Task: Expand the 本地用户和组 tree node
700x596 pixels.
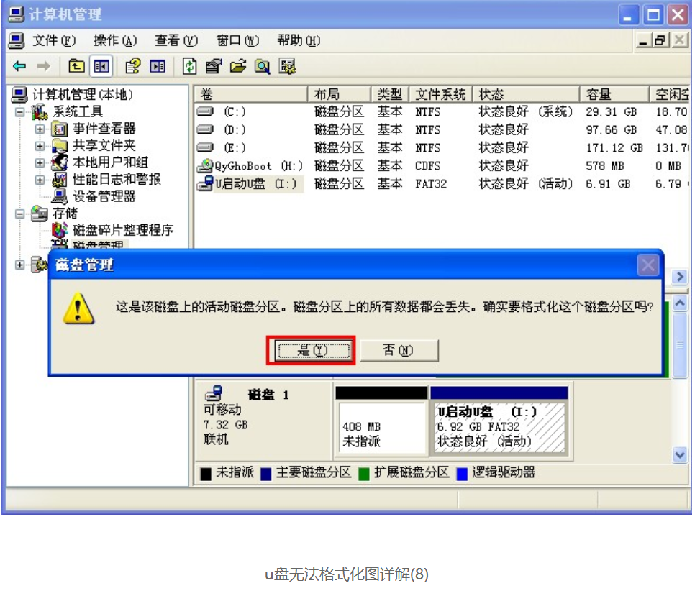Action: click(x=40, y=163)
